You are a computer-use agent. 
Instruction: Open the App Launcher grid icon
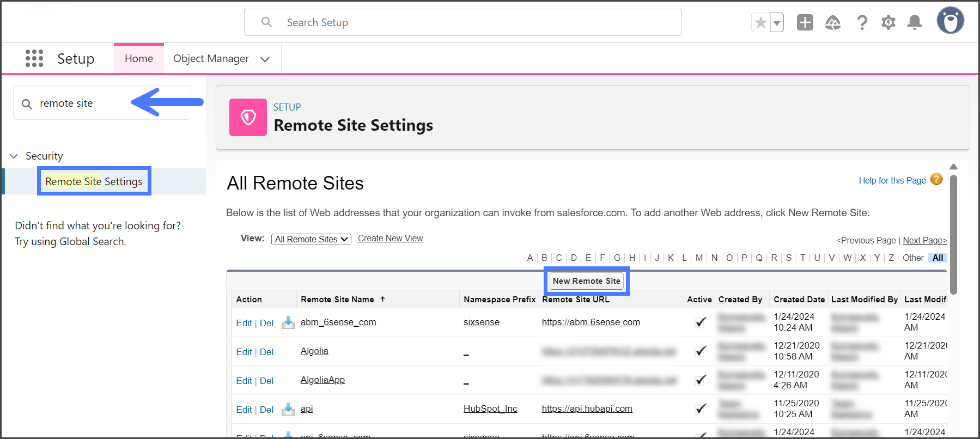[x=34, y=58]
